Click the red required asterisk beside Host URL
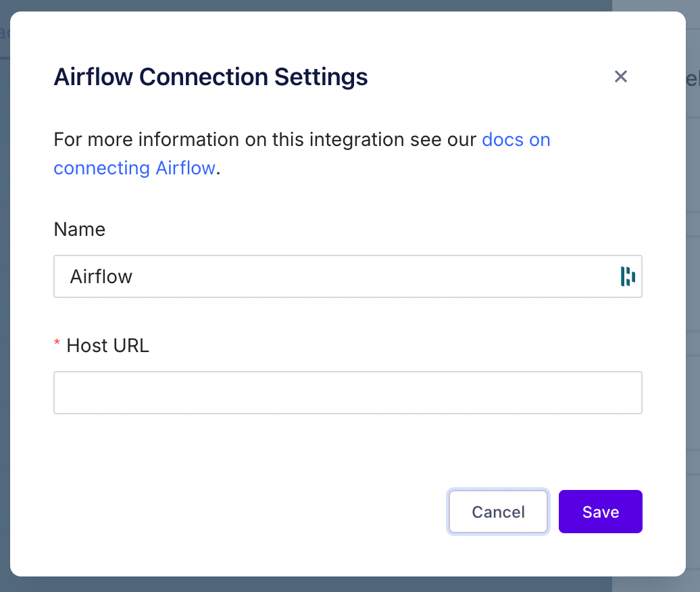700x592 pixels. pyautogui.click(x=57, y=343)
